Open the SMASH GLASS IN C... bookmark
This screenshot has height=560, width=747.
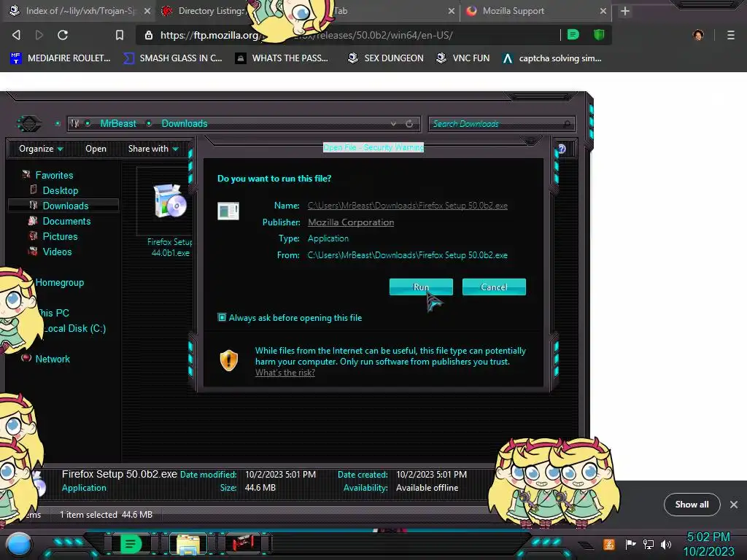(x=173, y=58)
